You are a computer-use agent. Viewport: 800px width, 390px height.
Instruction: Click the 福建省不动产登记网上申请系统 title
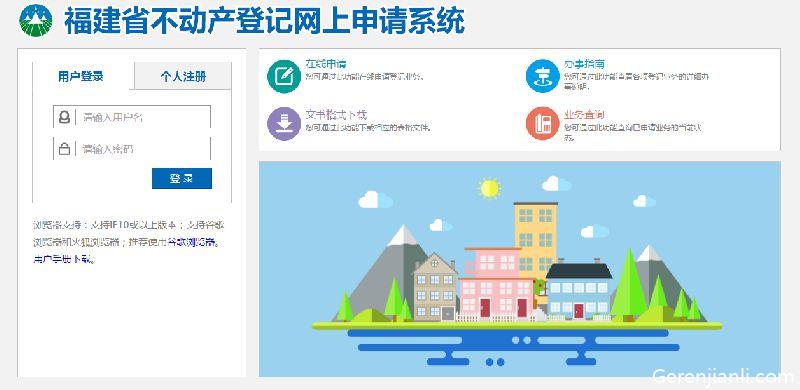264,21
